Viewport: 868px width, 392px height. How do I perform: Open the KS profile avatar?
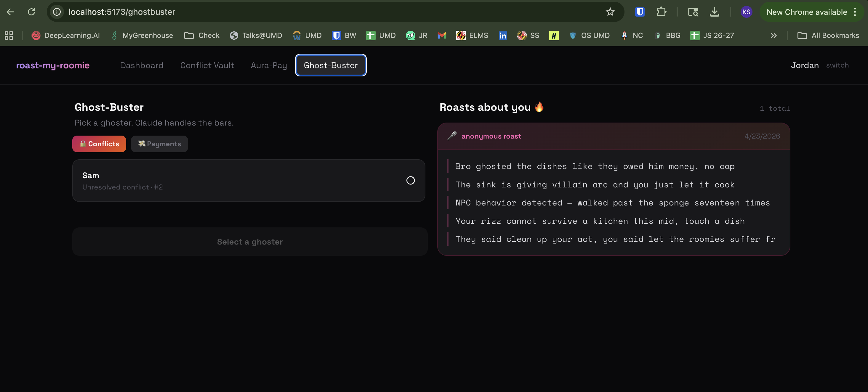click(x=746, y=12)
